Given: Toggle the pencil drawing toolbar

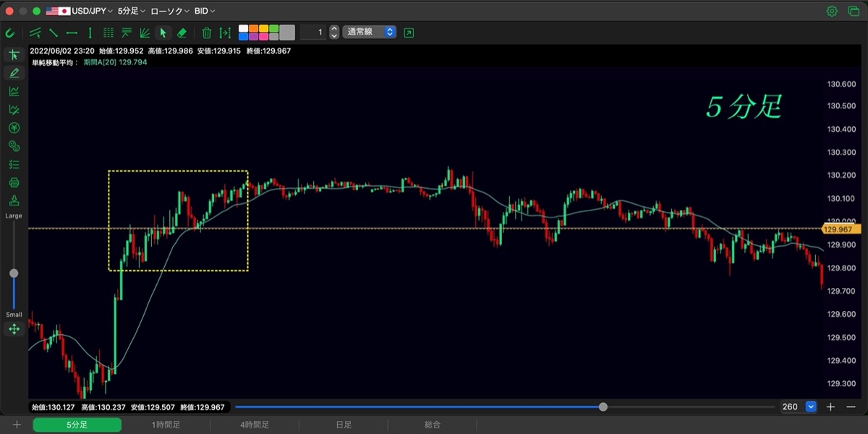Looking at the screenshot, I should (x=14, y=73).
